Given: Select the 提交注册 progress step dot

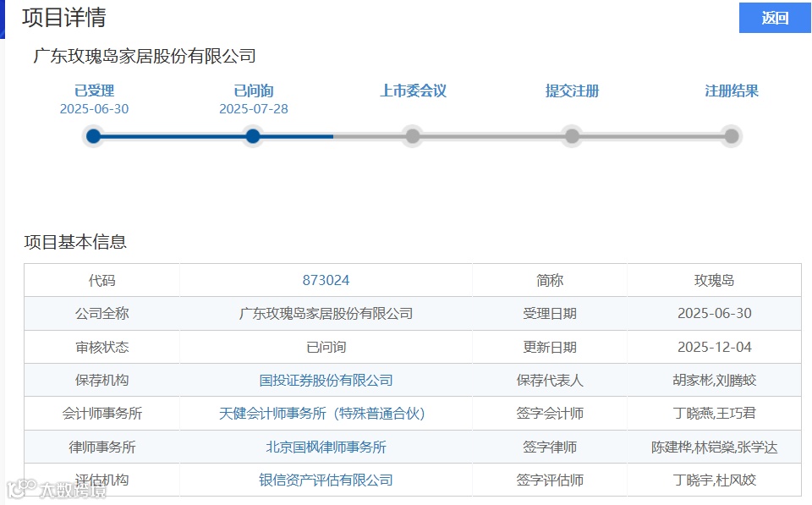Looking at the screenshot, I should pos(573,136).
